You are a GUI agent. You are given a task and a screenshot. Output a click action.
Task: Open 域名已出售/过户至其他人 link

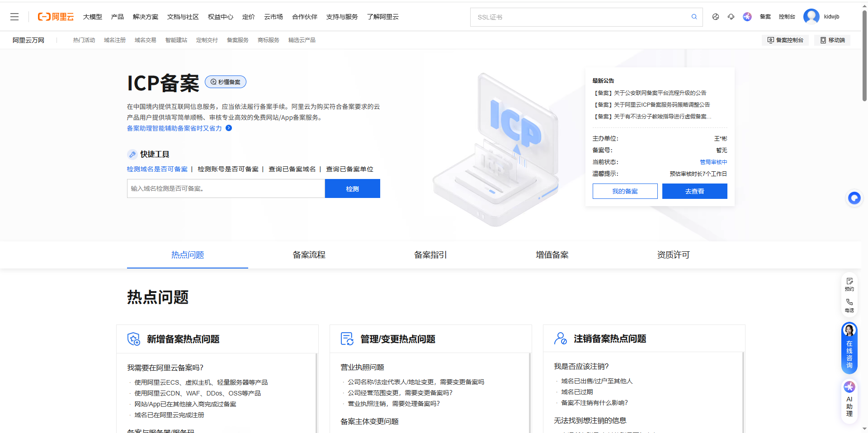tap(597, 381)
